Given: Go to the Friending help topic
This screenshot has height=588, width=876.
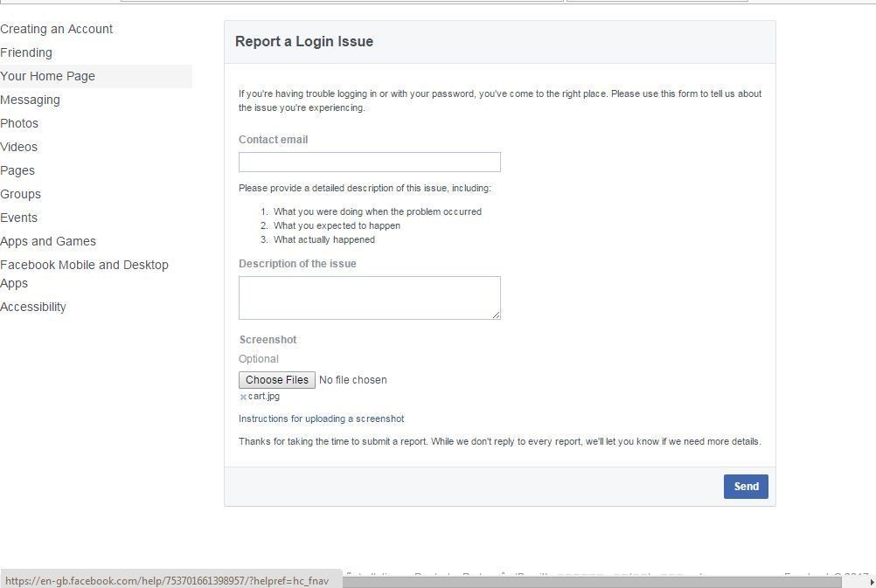Looking at the screenshot, I should pos(26,52).
